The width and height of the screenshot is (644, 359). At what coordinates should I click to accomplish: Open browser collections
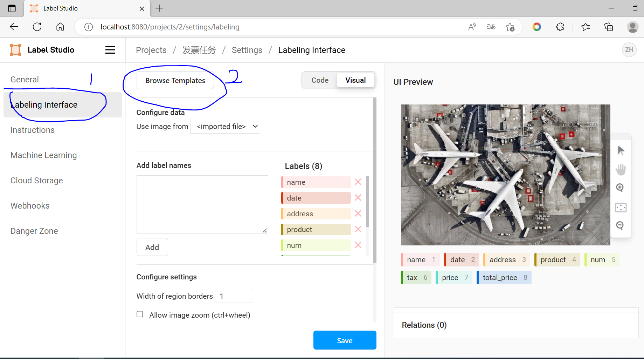[x=609, y=27]
